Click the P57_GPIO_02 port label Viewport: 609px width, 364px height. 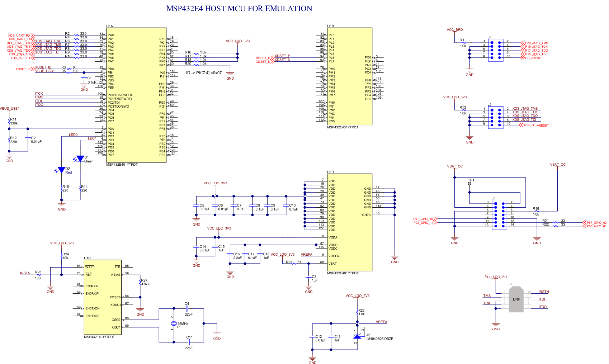pos(597,223)
